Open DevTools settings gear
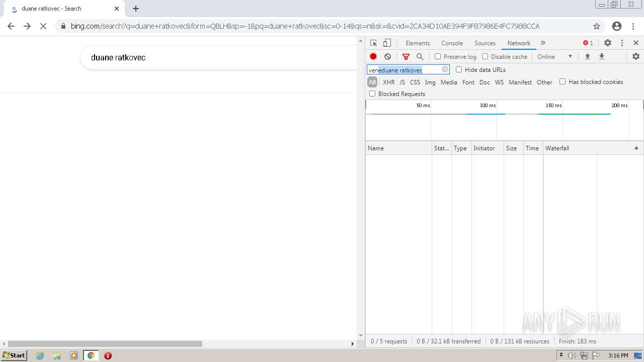This screenshot has height=362, width=644. (608, 43)
